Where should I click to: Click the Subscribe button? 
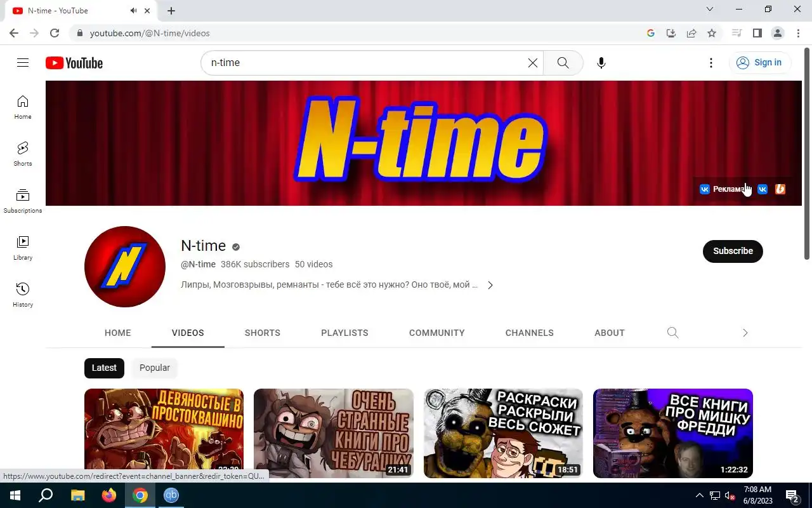coord(733,251)
